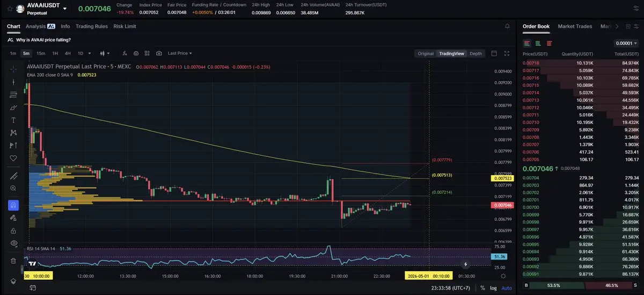Click the trash remove drawings icon

[13, 261]
